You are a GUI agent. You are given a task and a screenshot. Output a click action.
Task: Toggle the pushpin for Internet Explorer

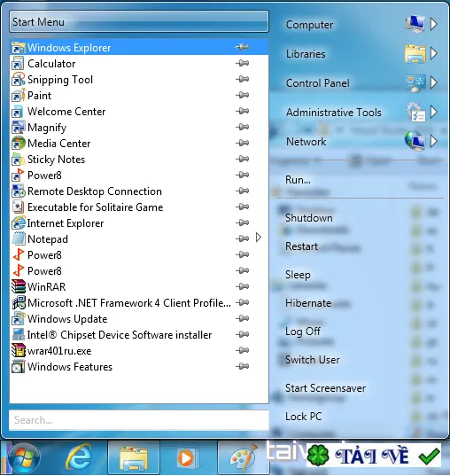pyautogui.click(x=242, y=222)
